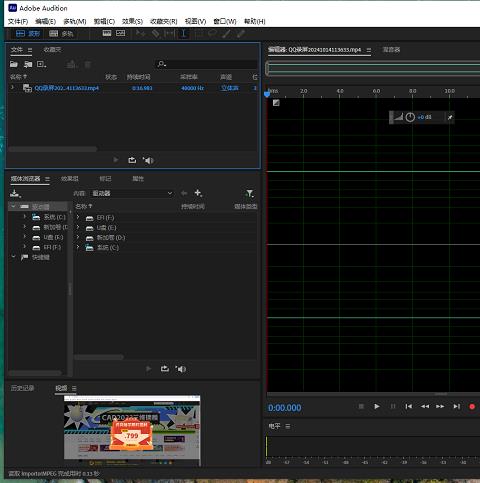Click New file icon in Files panel
The image size is (480, 483).
(42, 64)
